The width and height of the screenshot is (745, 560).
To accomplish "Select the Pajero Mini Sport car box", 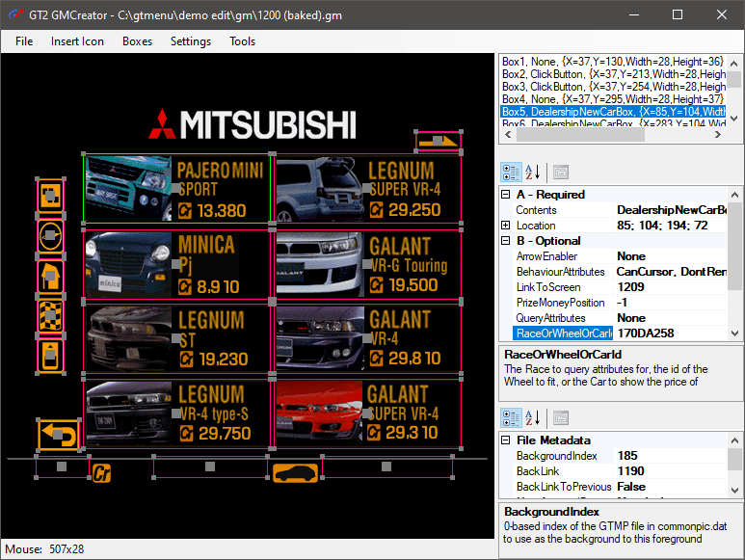I will pos(177,189).
